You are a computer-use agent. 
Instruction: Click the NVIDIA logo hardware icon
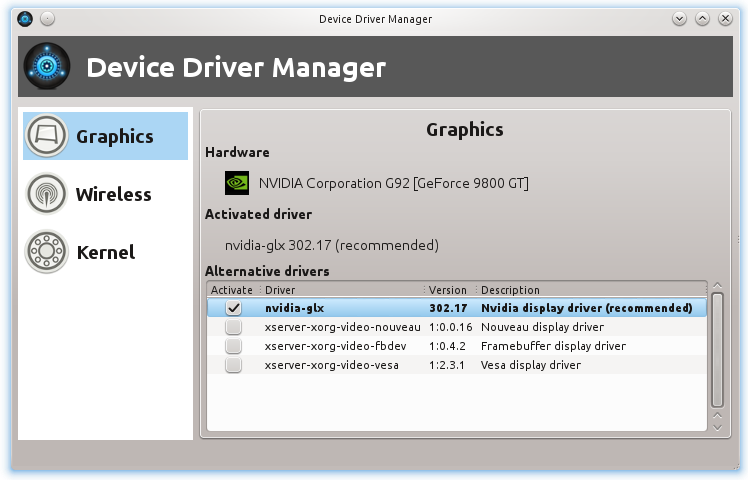tap(237, 183)
